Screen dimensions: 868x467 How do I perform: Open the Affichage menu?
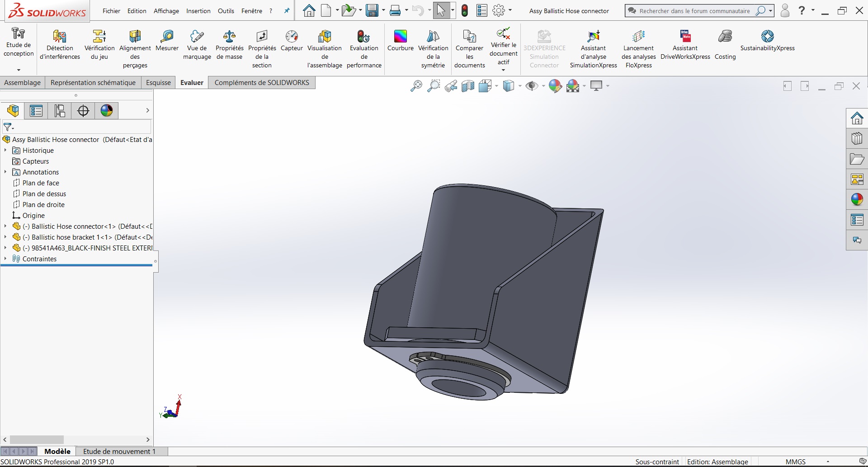point(166,11)
